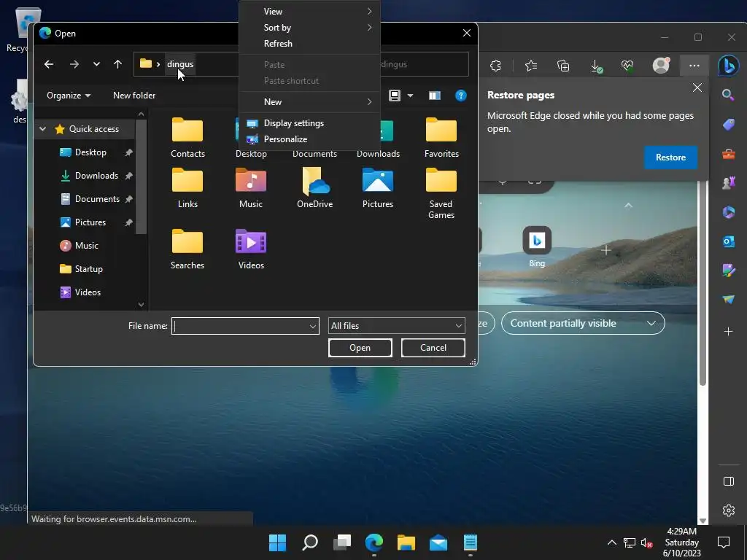Click the navigation pane scroll down arrow
Image resolution: width=747 pixels, height=560 pixels.
(x=141, y=304)
